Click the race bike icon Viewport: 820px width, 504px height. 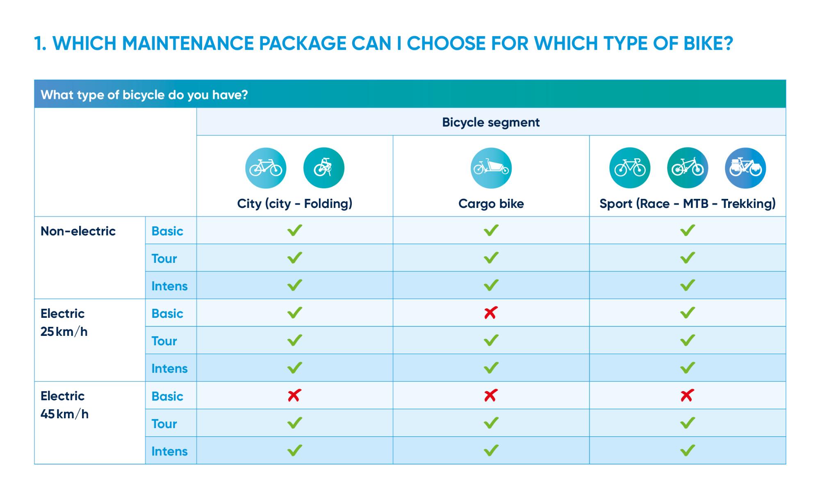630,168
